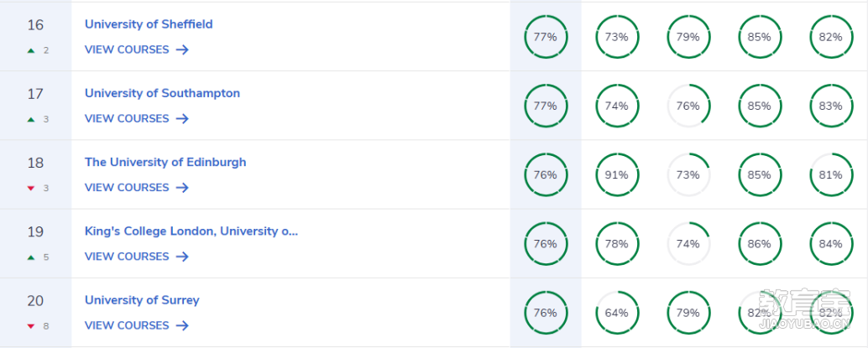This screenshot has width=868, height=348.
Task: Click the arrow icon beside Southampton's View Courses
Action: 182,119
